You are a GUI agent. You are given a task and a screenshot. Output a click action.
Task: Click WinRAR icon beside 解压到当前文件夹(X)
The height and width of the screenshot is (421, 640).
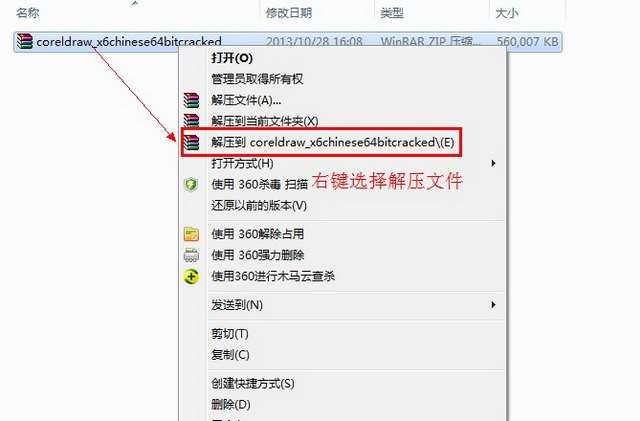click(191, 121)
